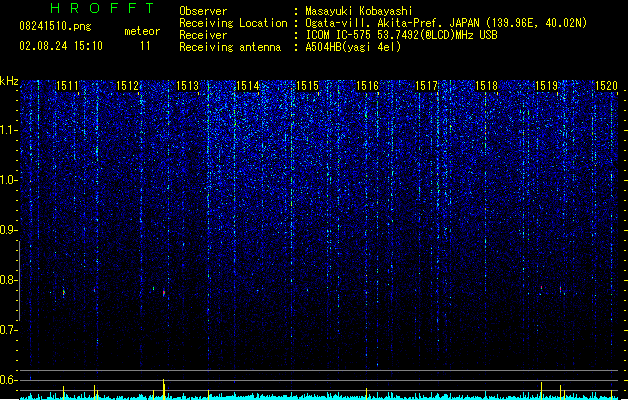Click the 0.8 kHz axis label

point(9,280)
